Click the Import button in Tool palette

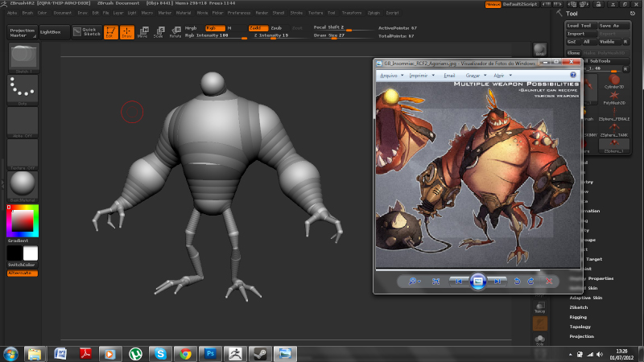point(580,34)
